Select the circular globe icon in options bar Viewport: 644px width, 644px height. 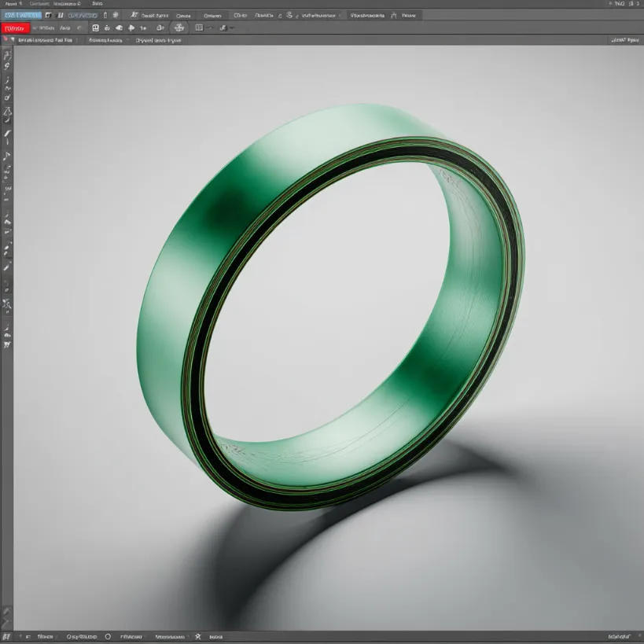point(179,28)
